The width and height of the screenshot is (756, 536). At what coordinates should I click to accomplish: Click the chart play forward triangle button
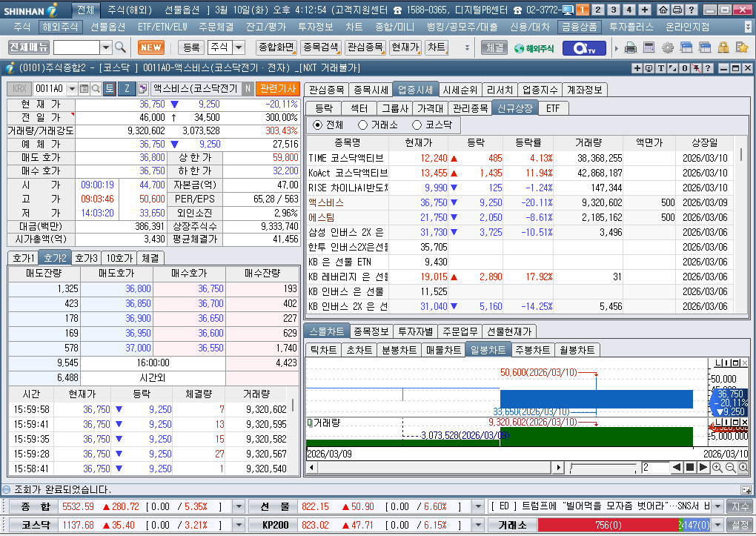pyautogui.click(x=703, y=468)
